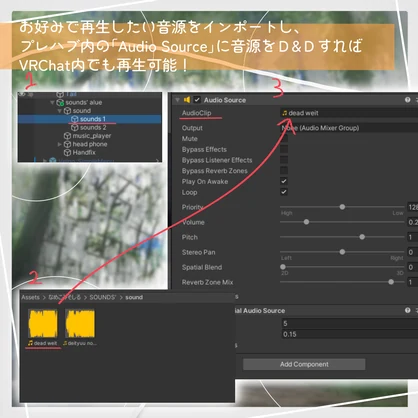Click the Add Component button
418x418 pixels.
[x=304, y=364]
